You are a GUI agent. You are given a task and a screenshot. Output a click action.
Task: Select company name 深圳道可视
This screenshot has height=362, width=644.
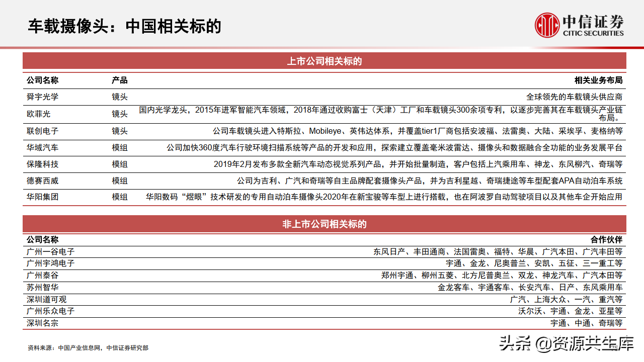click(x=46, y=299)
